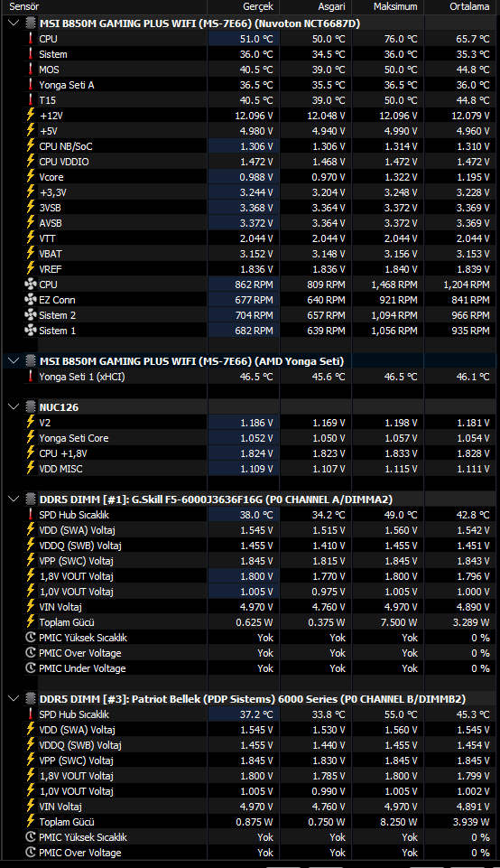The image size is (500, 868).
Task: Collapse the NUC126 sensor group
Action: pyautogui.click(x=14, y=406)
